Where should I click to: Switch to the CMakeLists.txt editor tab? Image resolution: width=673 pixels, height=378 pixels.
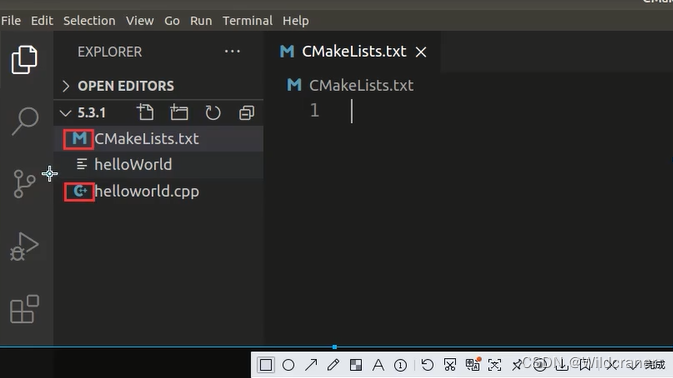click(353, 52)
